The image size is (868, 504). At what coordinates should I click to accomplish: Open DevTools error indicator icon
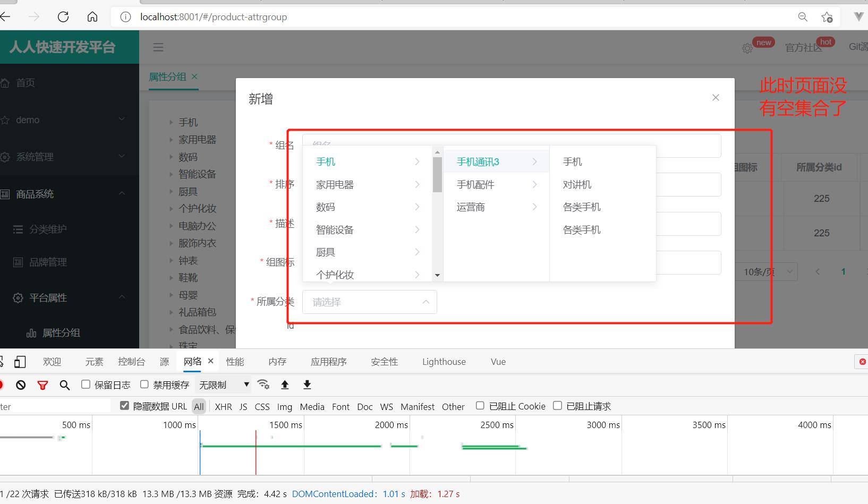[862, 362]
